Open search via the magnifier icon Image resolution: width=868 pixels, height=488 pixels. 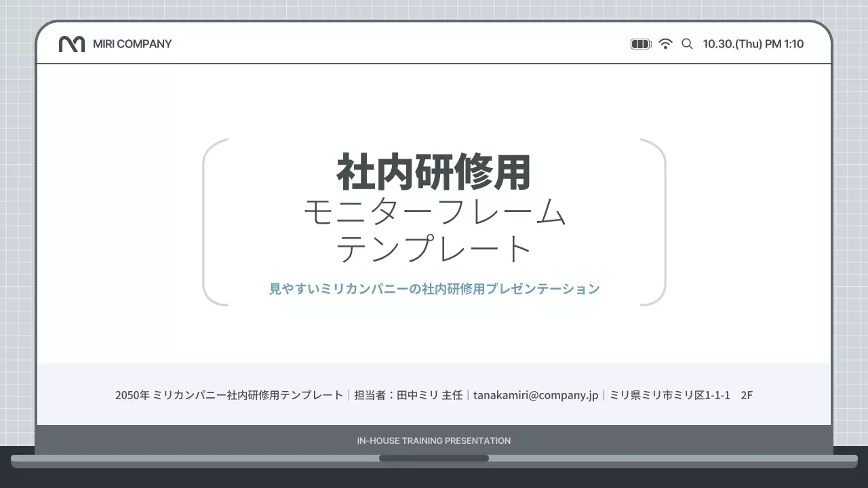pyautogui.click(x=687, y=43)
